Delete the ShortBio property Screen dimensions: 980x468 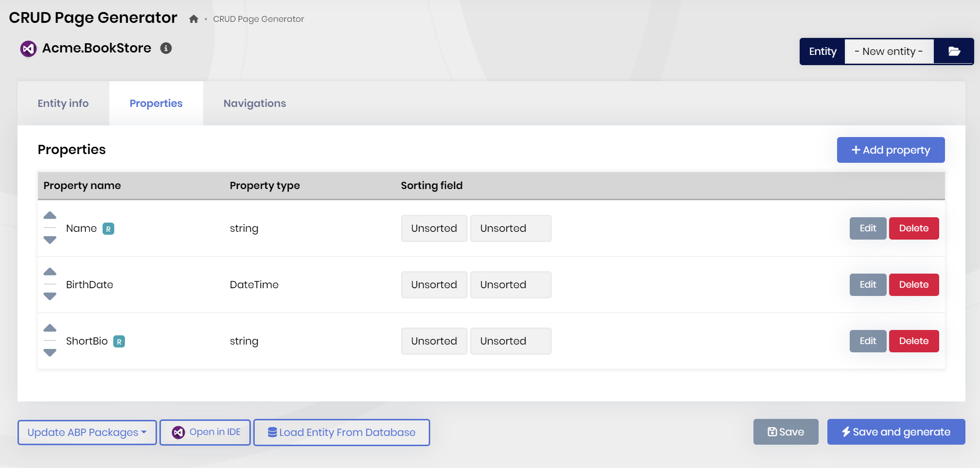point(913,341)
